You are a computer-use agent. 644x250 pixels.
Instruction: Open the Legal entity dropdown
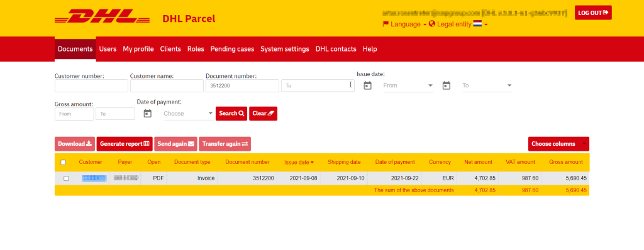458,24
